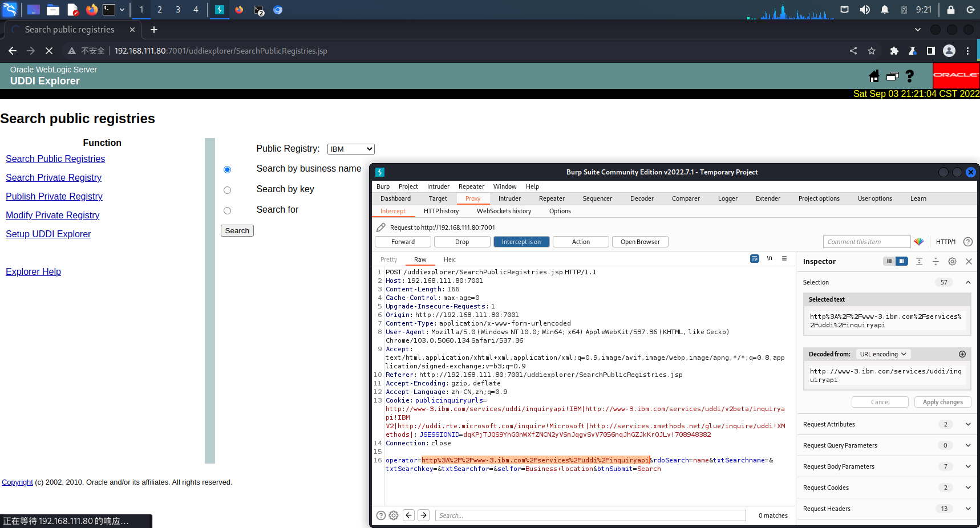The image size is (980, 528).
Task: Close the Inspector panel
Action: click(x=969, y=261)
